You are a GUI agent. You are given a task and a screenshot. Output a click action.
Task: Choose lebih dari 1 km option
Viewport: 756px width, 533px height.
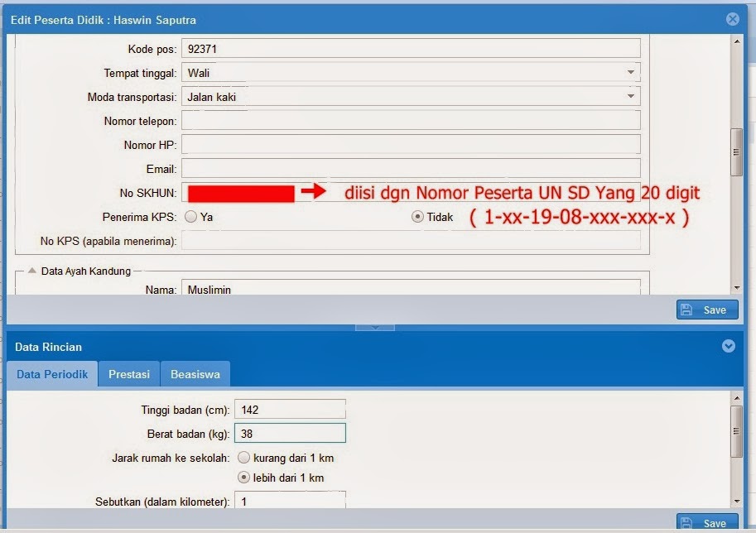tap(244, 478)
